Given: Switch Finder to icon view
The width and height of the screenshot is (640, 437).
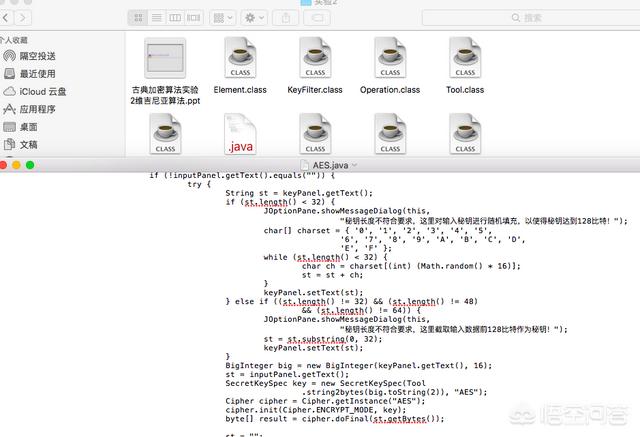Looking at the screenshot, I should (x=138, y=18).
